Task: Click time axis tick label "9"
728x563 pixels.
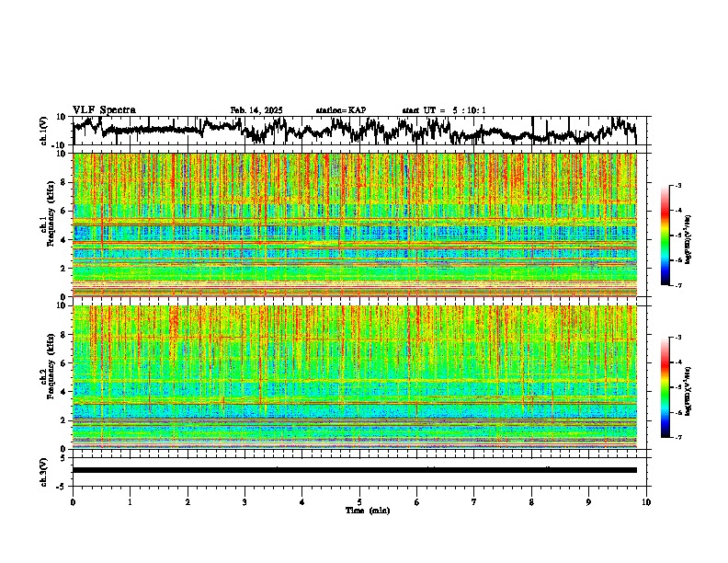Action: click(x=588, y=502)
